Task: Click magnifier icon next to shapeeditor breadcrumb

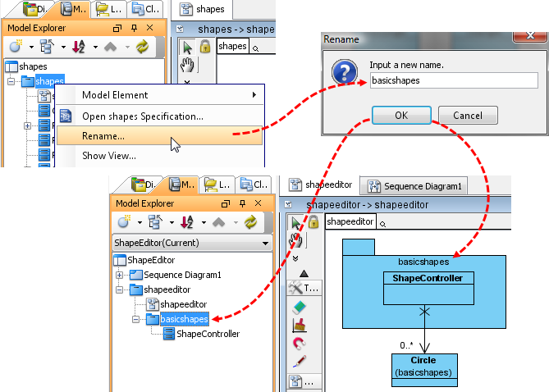Action: pos(382,224)
